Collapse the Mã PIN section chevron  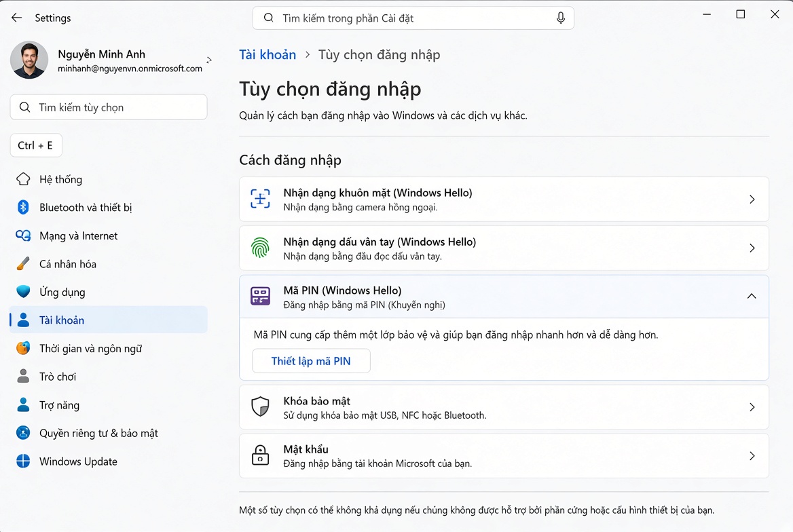tap(752, 297)
